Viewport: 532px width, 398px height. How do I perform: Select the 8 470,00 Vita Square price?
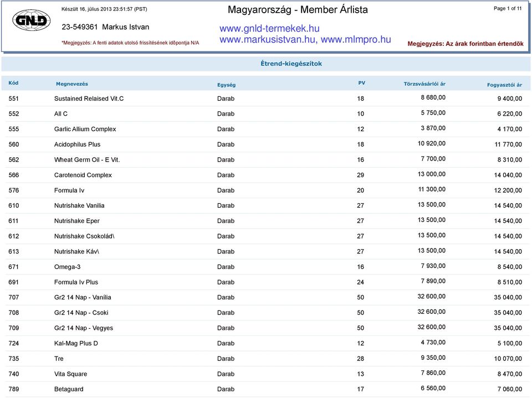click(510, 374)
